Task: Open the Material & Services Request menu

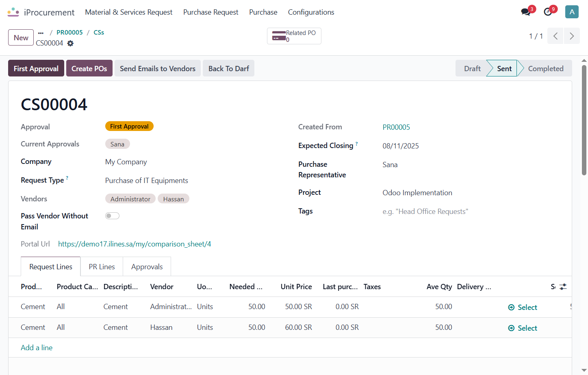Action: tap(129, 12)
